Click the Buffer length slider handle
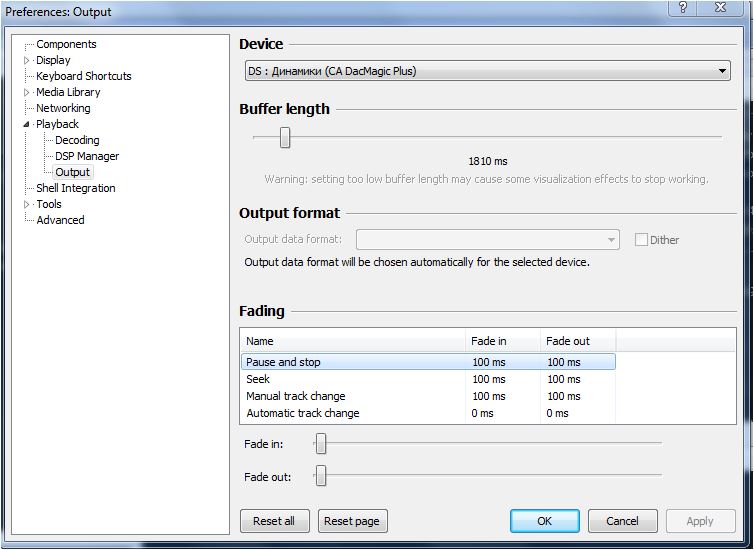The image size is (754, 550). coord(285,138)
